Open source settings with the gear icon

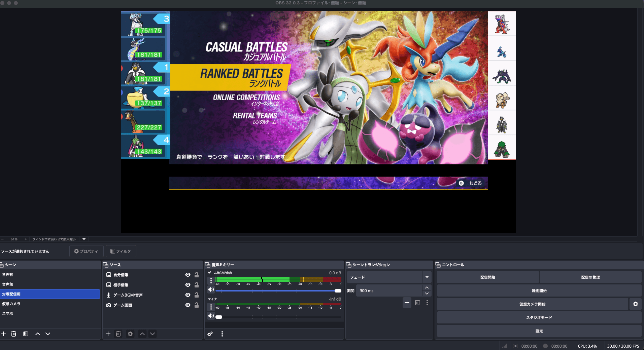(130, 334)
